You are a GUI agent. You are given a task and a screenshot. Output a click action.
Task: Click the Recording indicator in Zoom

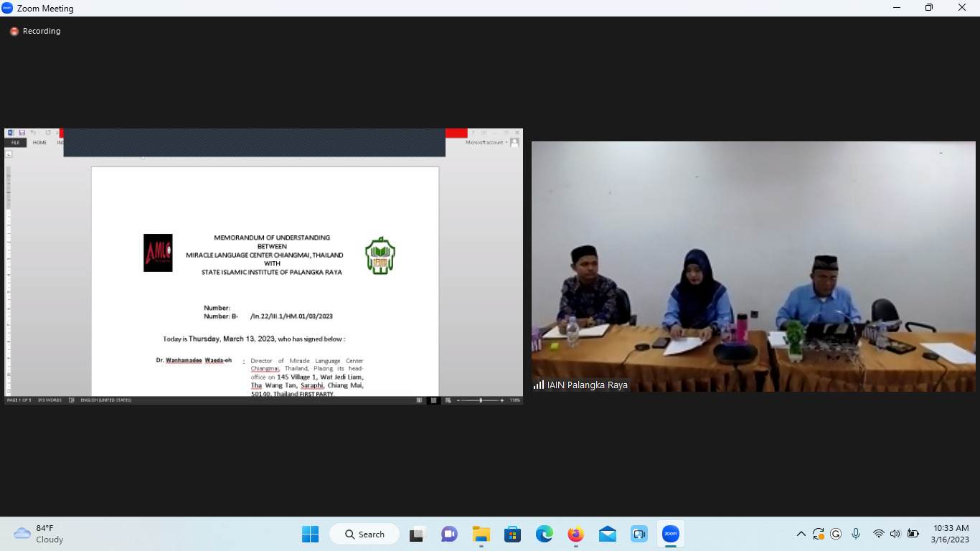pos(35,31)
